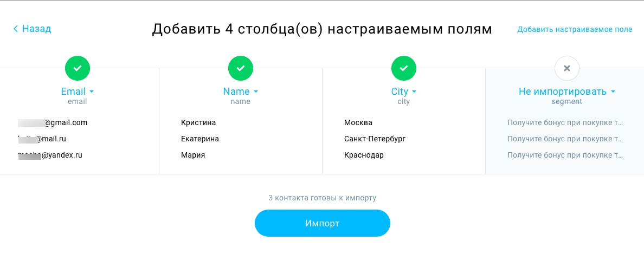
Task: Click first Получите бонус segment preview text
Action: (x=565, y=123)
